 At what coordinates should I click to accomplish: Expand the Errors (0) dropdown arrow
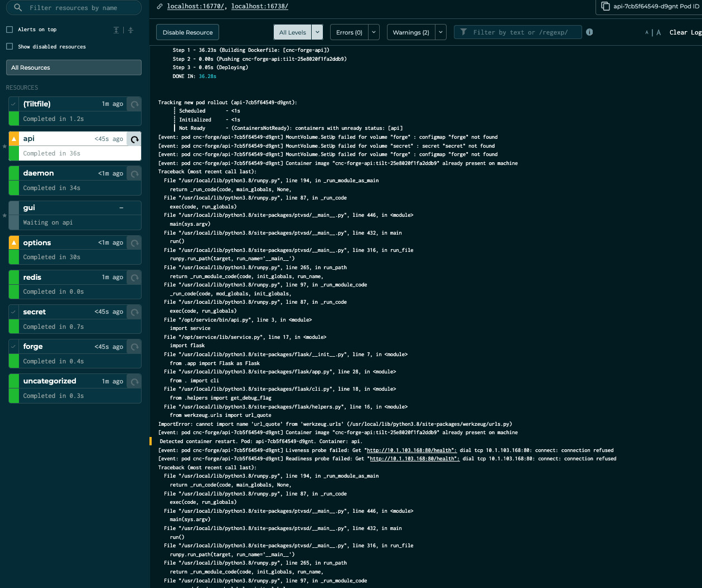(374, 32)
